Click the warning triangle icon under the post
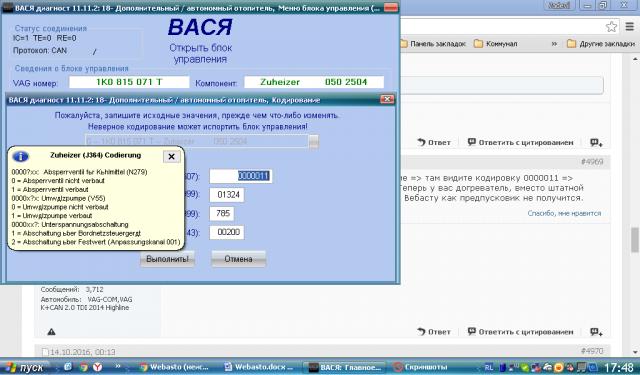This screenshot has height=375, width=640. pyautogui.click(x=51, y=332)
